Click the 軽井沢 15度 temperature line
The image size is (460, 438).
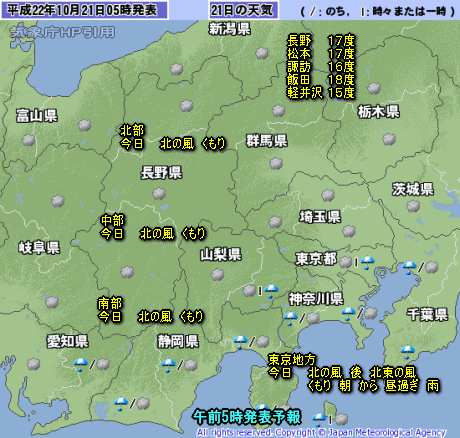click(321, 92)
